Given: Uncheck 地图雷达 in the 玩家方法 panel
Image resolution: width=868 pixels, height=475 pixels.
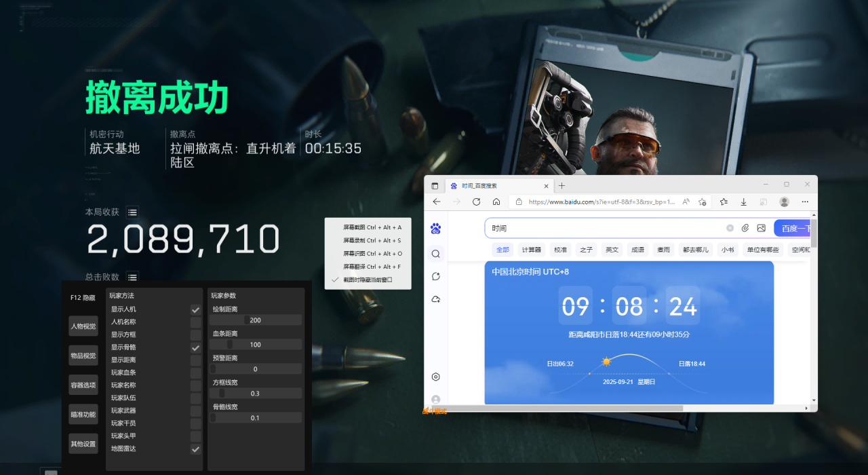Looking at the screenshot, I should coord(195,449).
